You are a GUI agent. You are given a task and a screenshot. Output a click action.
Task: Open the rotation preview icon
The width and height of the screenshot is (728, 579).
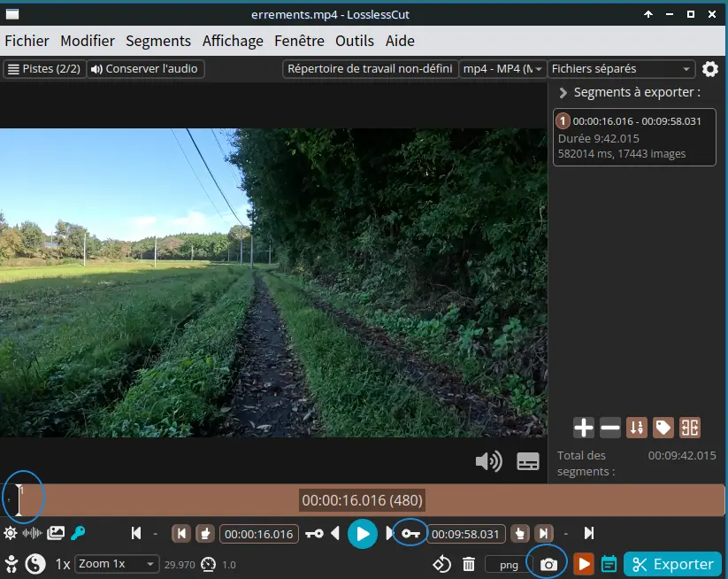tap(441, 564)
